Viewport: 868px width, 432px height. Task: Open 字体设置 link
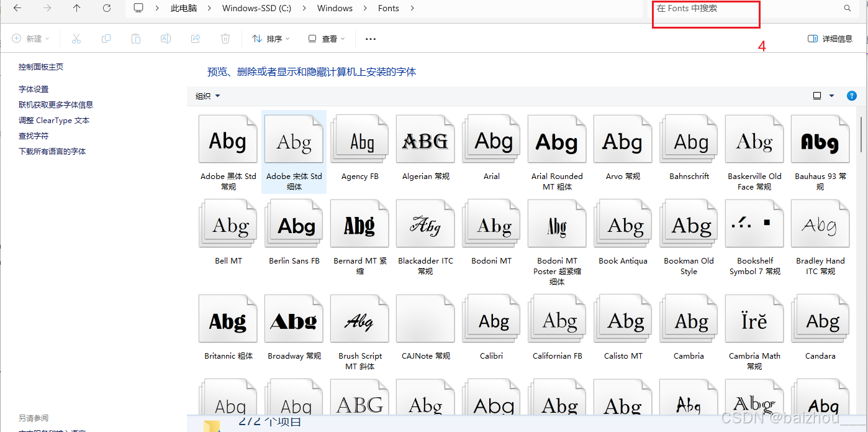point(34,89)
